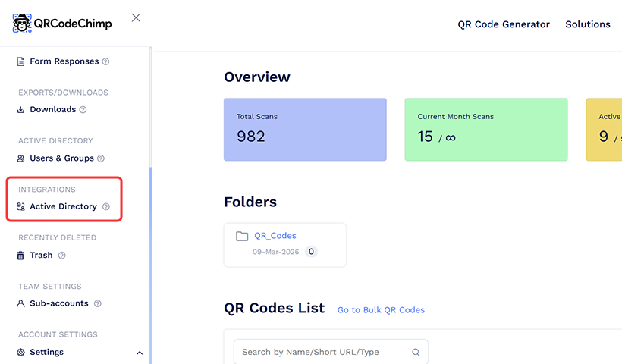Click help icon beside Sub-accounts
This screenshot has height=364, width=622.
[x=98, y=303]
